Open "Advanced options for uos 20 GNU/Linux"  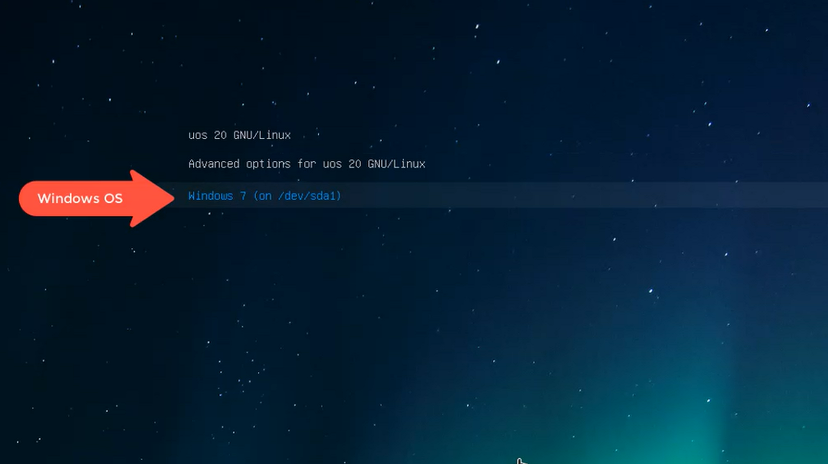(306, 164)
